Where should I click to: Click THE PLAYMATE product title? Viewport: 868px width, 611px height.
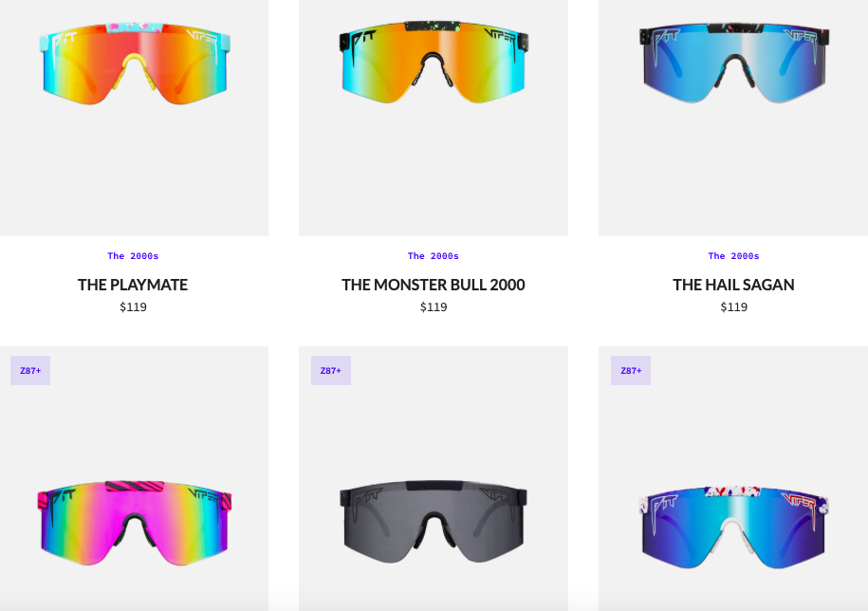pos(133,285)
